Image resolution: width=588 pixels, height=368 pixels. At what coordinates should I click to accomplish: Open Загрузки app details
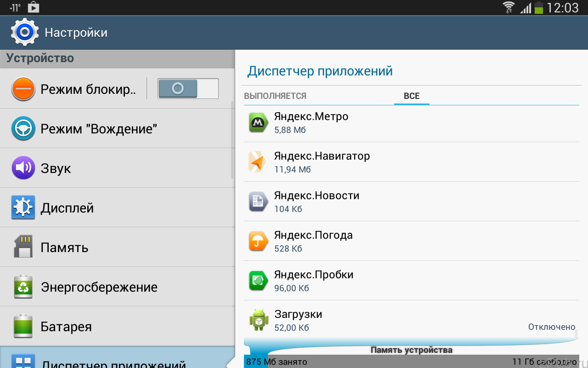(x=411, y=320)
